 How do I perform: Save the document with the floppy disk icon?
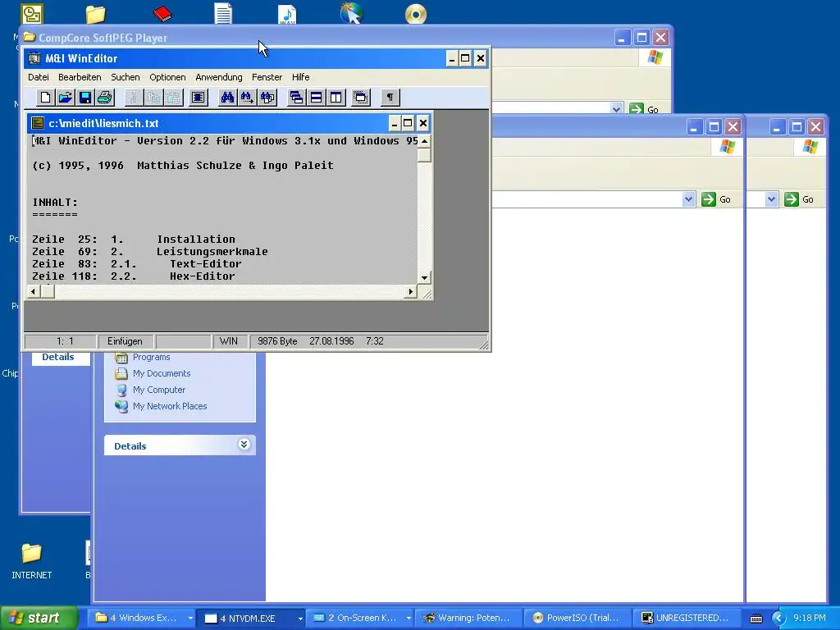click(84, 98)
